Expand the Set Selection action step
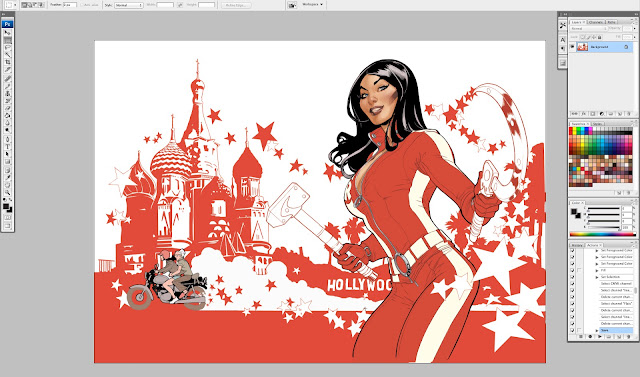The height and width of the screenshot is (377, 640). pyautogui.click(x=597, y=277)
